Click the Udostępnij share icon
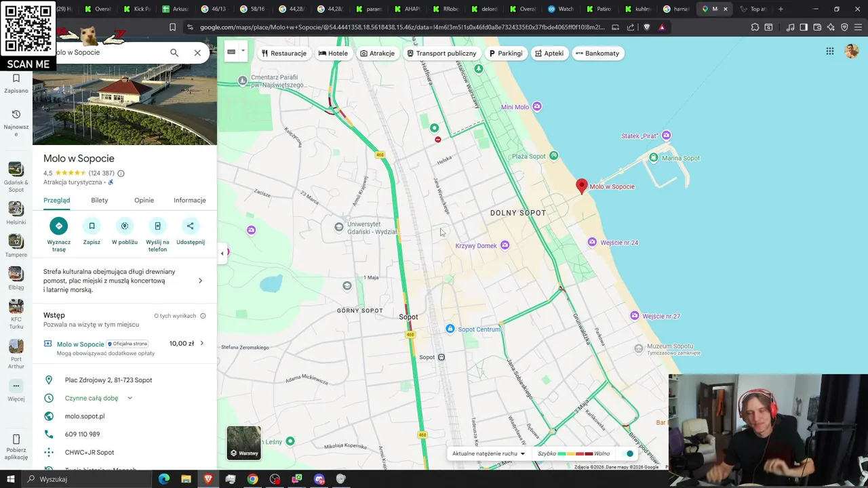Image resolution: width=868 pixels, height=488 pixels. pos(191,226)
